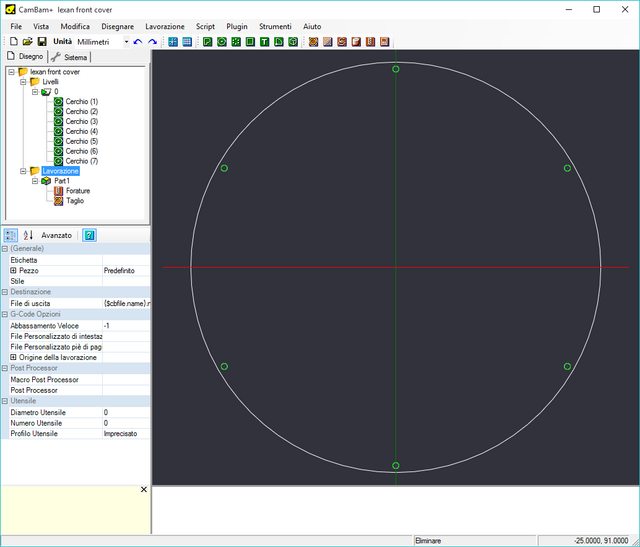640x547 pixels.
Task: Expand Origine della lavorazione property
Action: point(14,357)
